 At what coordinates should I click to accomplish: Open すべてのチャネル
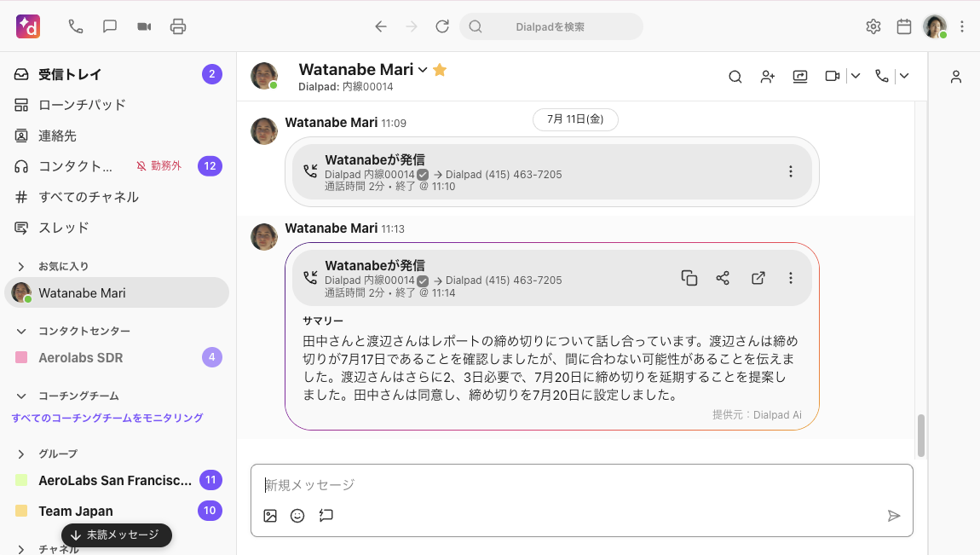tap(118, 197)
